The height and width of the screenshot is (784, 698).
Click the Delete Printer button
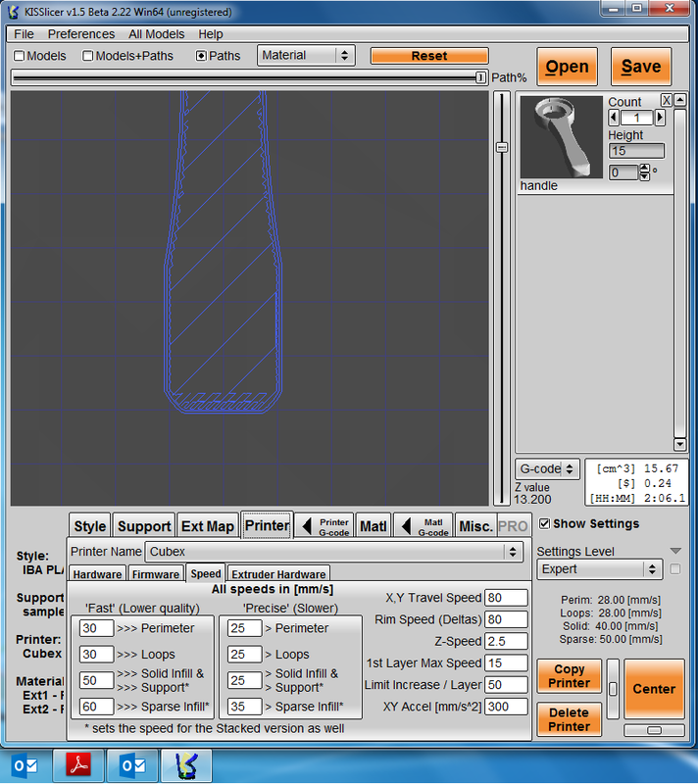(569, 719)
